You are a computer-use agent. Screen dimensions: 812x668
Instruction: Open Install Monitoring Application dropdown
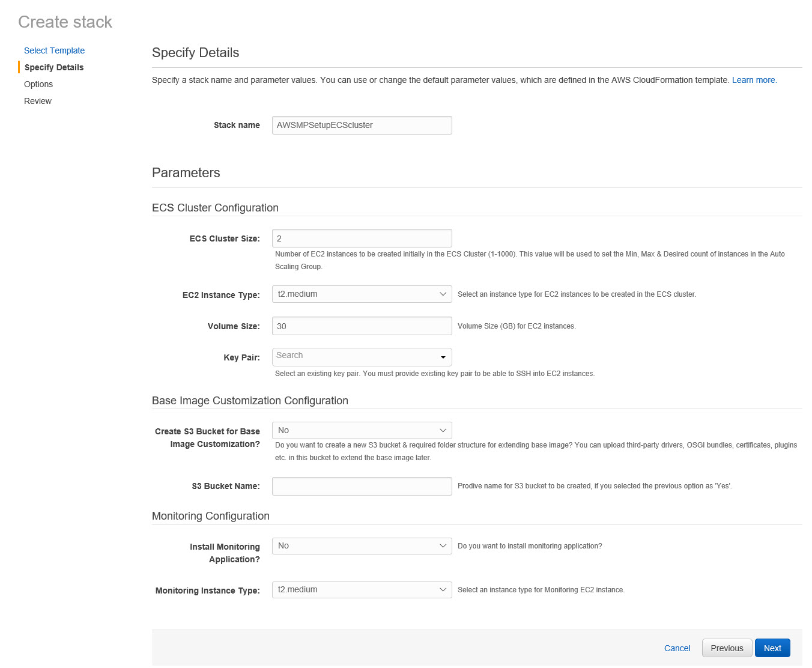362,546
